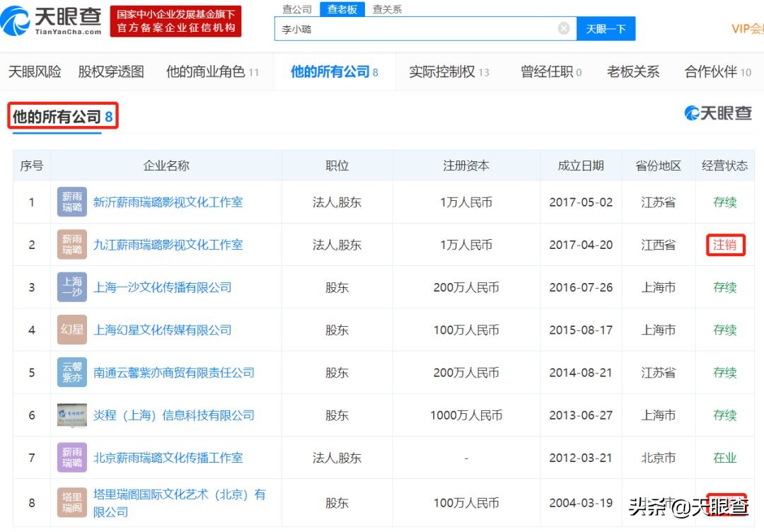Click the logo beside 北京薪雨瑞璐文化传播工作室
The image size is (764, 532).
(71, 458)
